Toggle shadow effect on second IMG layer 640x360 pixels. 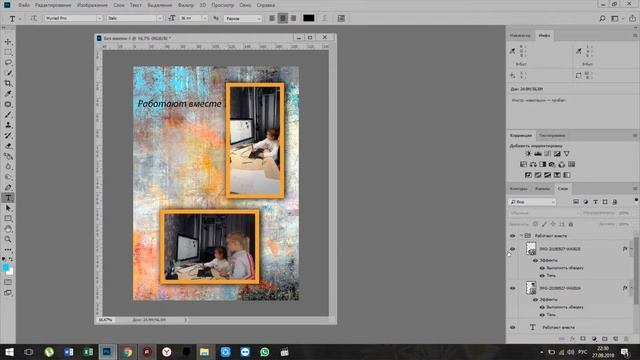[542, 315]
